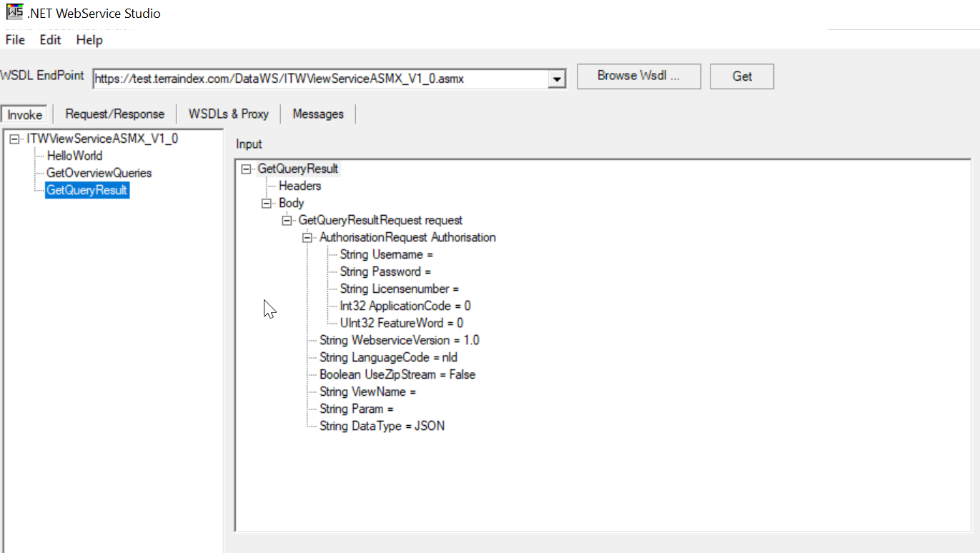Click the Browse Wsdl button
Image resolution: width=980 pixels, height=553 pixels.
click(639, 76)
